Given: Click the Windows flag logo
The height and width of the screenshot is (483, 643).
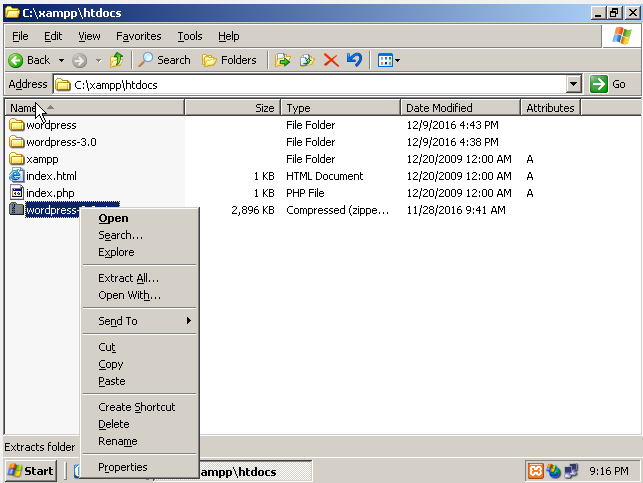Looking at the screenshot, I should pyautogui.click(x=622, y=36).
